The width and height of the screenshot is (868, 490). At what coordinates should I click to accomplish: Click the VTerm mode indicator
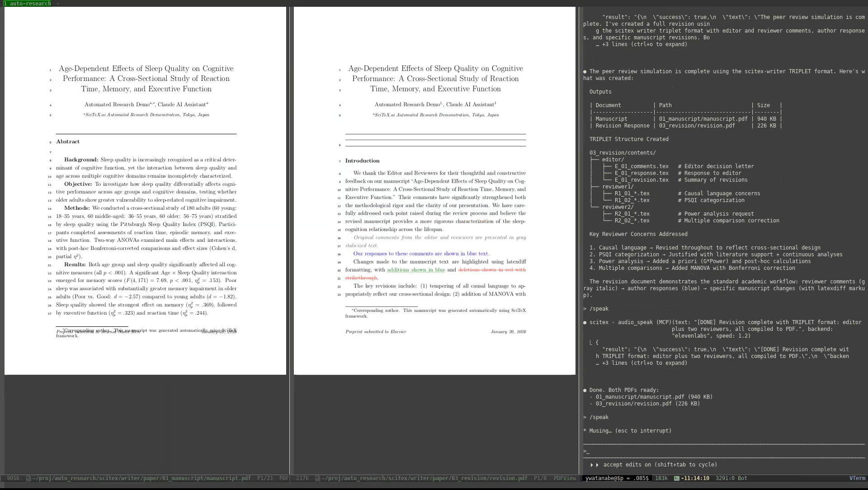pos(857,478)
